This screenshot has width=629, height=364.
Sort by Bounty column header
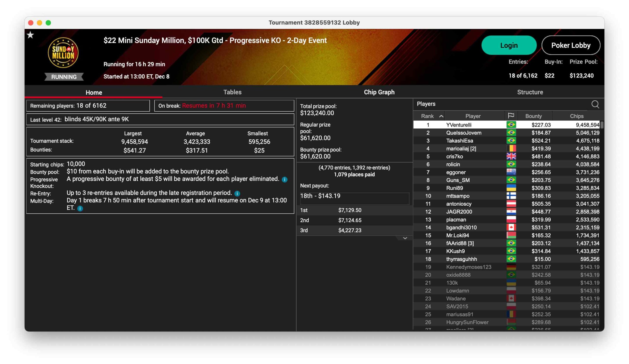[533, 116]
